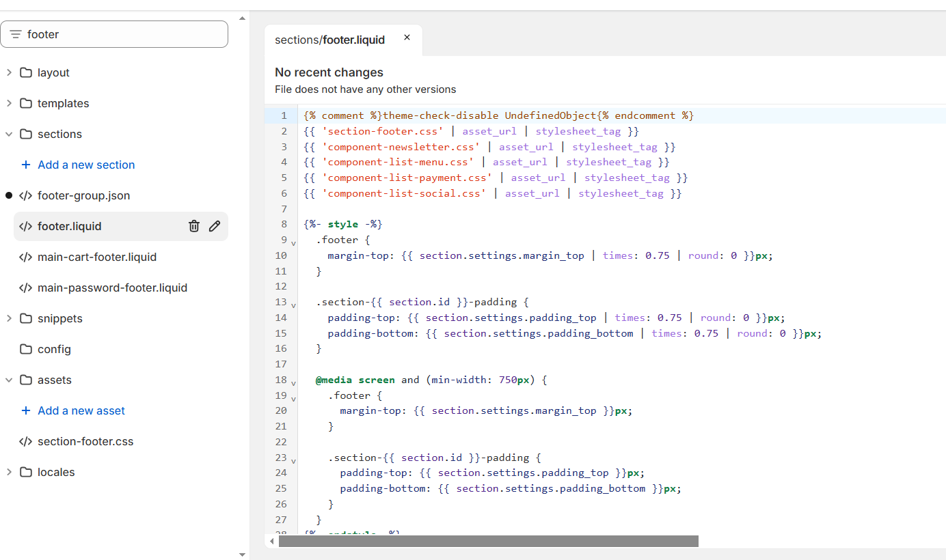Click the config folder icon
Screen dimensions: 946x560
(26, 349)
